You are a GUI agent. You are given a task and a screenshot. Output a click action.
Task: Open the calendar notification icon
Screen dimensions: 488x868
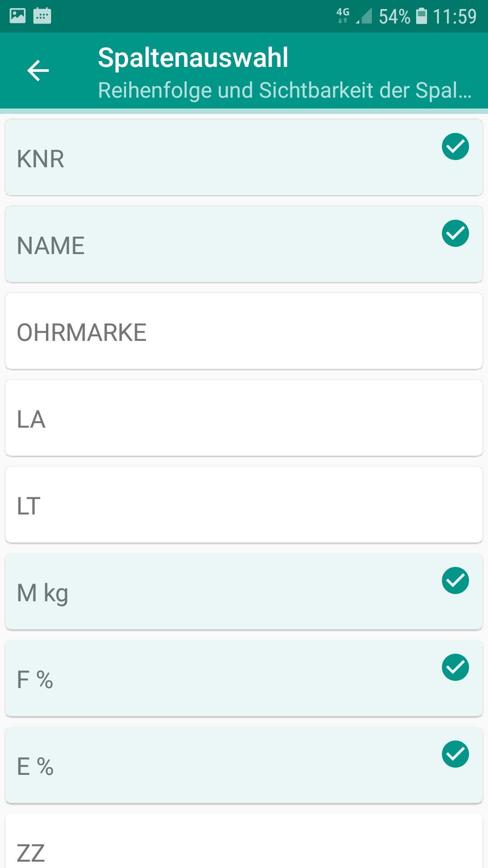click(42, 16)
